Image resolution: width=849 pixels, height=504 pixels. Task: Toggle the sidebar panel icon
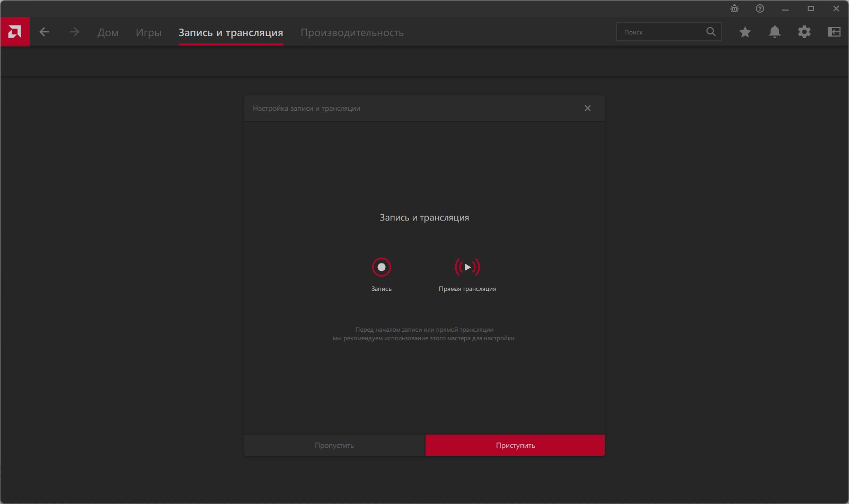click(x=834, y=32)
